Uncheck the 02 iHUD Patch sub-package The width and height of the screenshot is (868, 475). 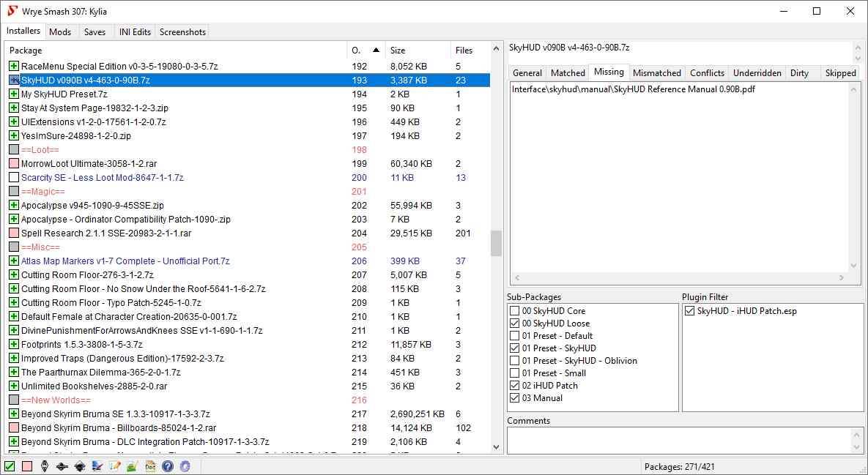pyautogui.click(x=515, y=386)
